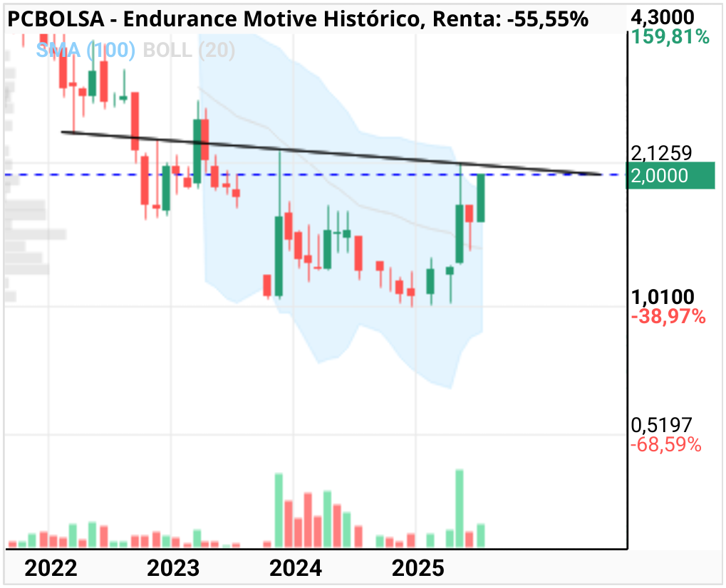Click the 2023 year label on time axis
The width and height of the screenshot is (726, 588).
173,569
